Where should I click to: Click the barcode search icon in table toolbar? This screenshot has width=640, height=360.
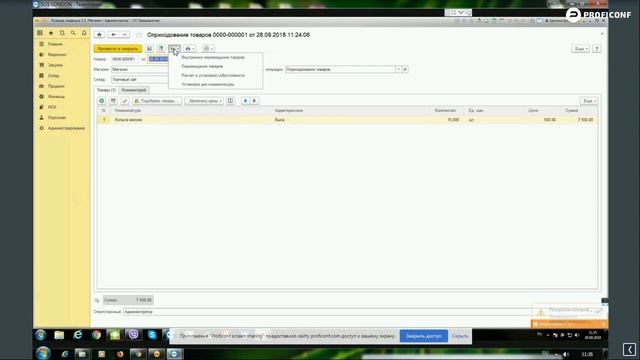coord(113,101)
